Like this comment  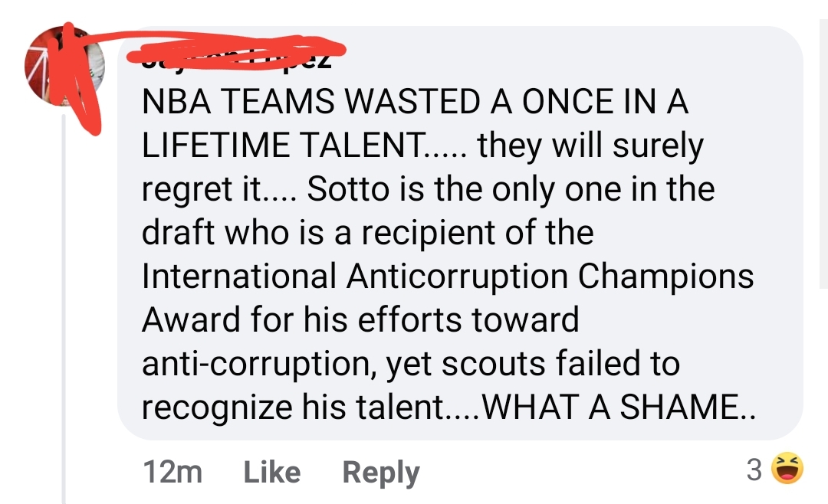[x=272, y=471]
